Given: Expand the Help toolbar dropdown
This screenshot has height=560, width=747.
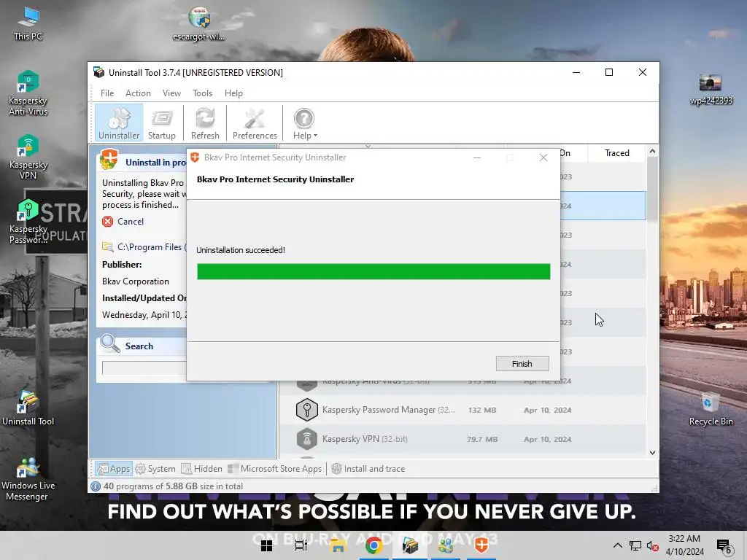Looking at the screenshot, I should pos(304,122).
